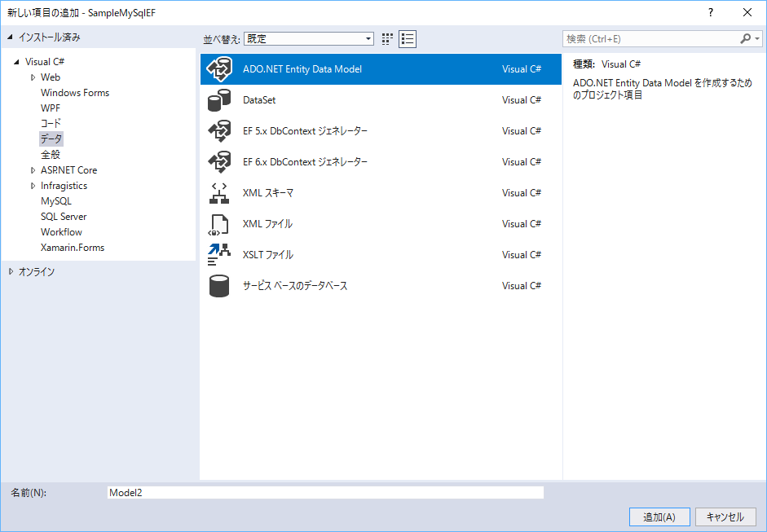Select the MySQL category

[x=56, y=201]
